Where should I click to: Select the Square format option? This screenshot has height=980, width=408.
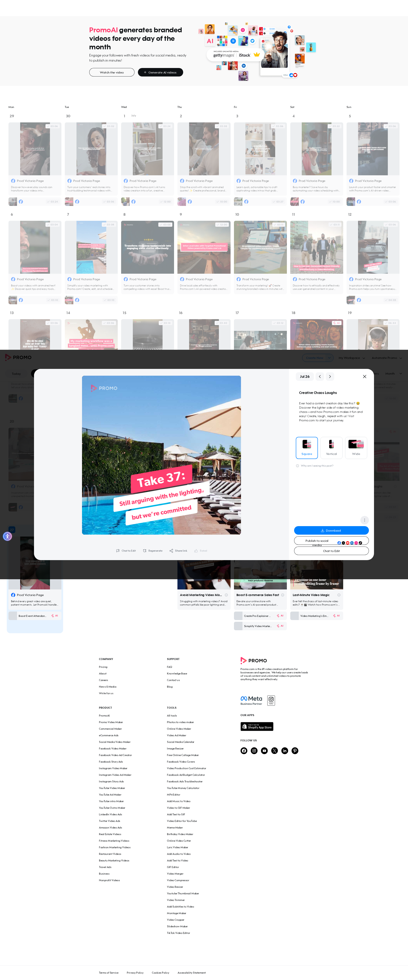(x=307, y=448)
